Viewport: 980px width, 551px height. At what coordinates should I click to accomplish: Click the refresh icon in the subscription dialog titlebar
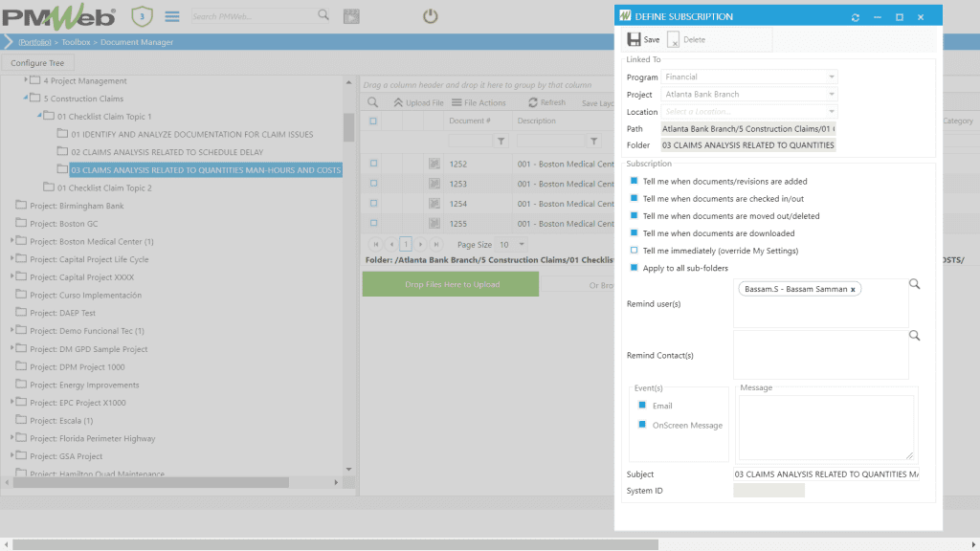(x=856, y=16)
